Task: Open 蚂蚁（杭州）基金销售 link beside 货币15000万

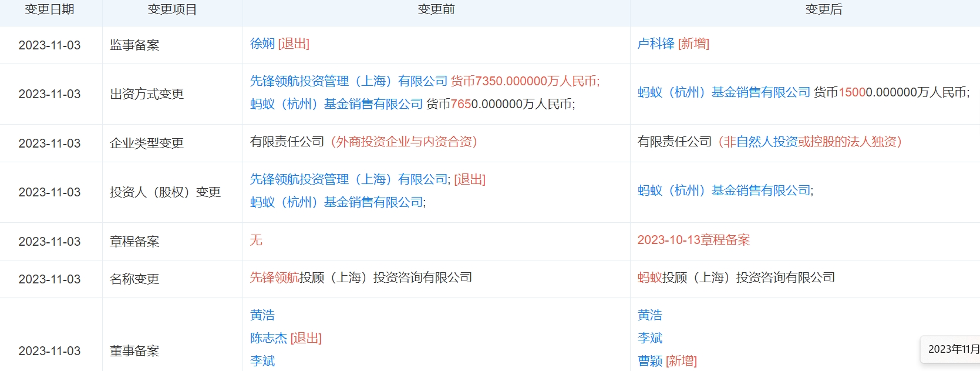Action: point(724,92)
